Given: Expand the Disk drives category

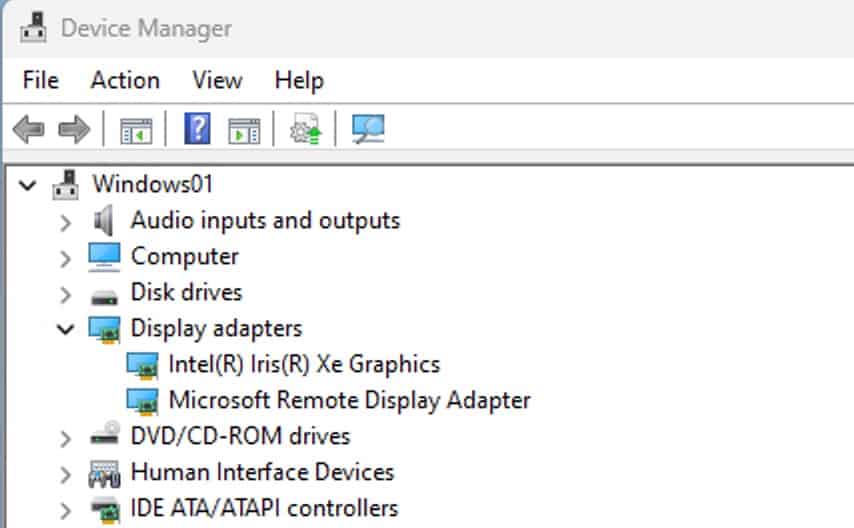Looking at the screenshot, I should tap(66, 294).
